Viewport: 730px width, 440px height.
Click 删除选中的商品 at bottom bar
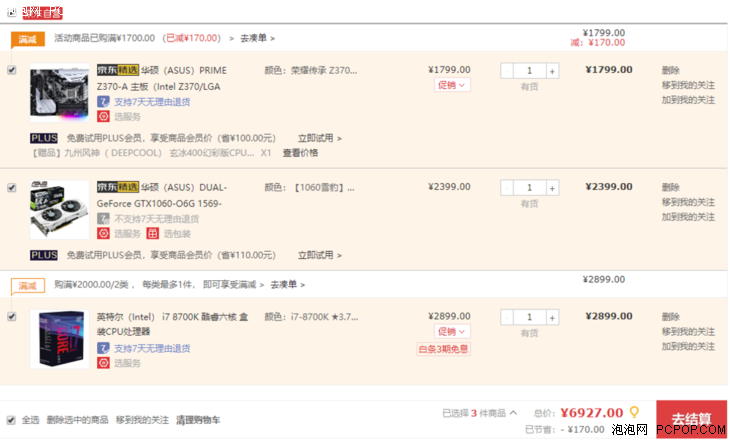tap(77, 420)
